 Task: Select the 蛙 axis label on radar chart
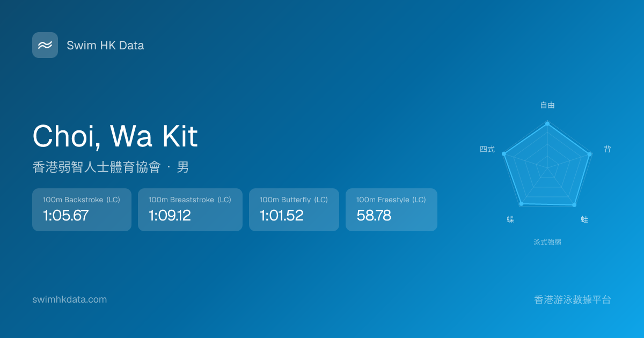tap(584, 219)
